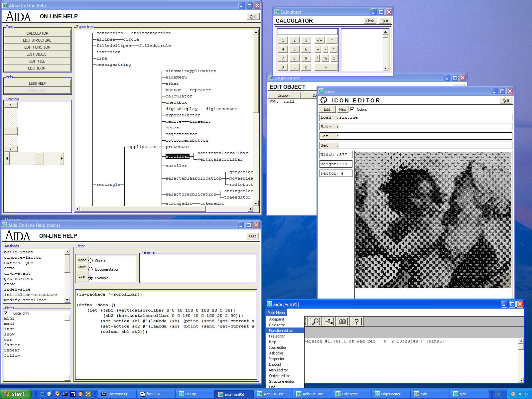
Task: Choose Aidapaint from Main Menu
Action: (x=277, y=319)
